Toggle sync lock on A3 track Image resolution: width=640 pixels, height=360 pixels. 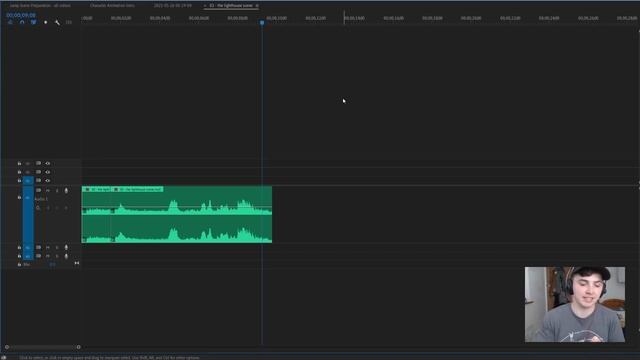click(x=38, y=256)
